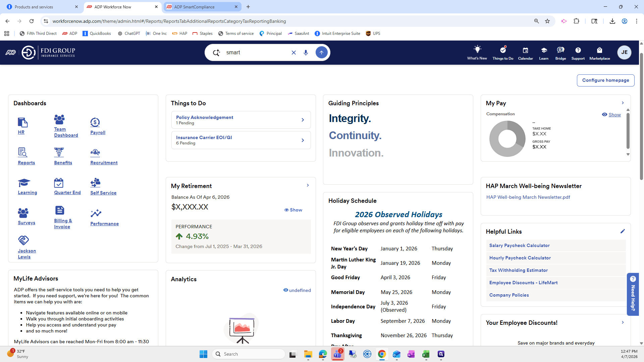The image size is (644, 362).
Task: Open My Retirement card chevron
Action: click(x=308, y=185)
